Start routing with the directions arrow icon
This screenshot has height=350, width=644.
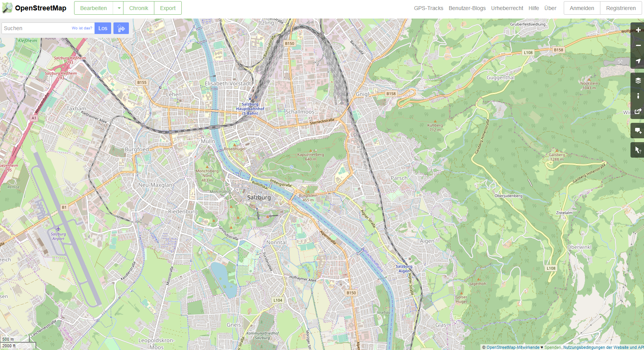pyautogui.click(x=121, y=28)
